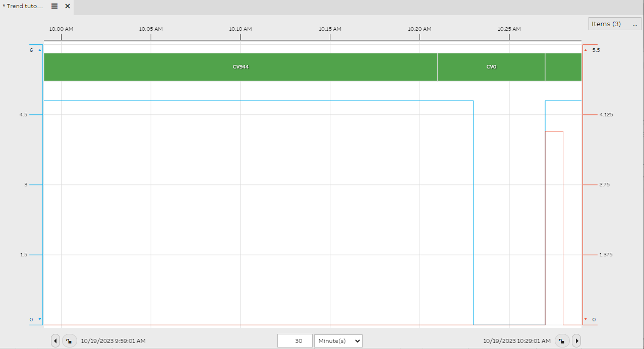644x349 pixels.
Task: Open the Minute(s) time unit dropdown
Action: (x=338, y=340)
